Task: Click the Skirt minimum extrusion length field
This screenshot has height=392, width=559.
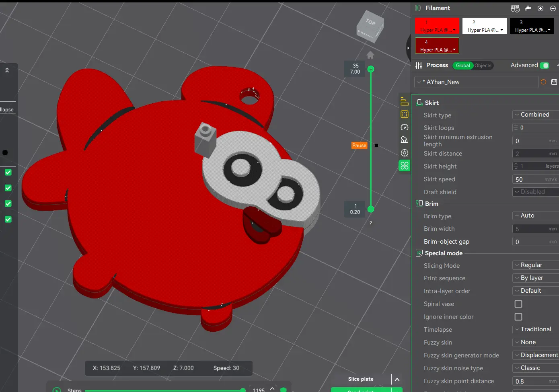Action: tap(536, 141)
